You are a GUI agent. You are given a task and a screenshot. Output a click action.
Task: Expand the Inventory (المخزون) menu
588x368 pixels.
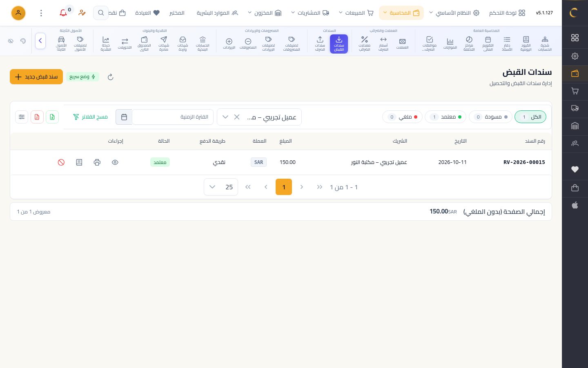click(x=265, y=13)
